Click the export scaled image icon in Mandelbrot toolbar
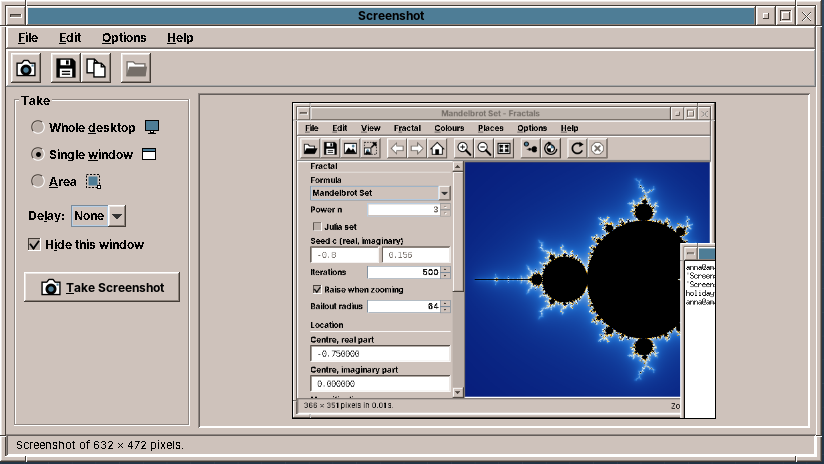Image resolution: width=824 pixels, height=464 pixels. (370, 149)
